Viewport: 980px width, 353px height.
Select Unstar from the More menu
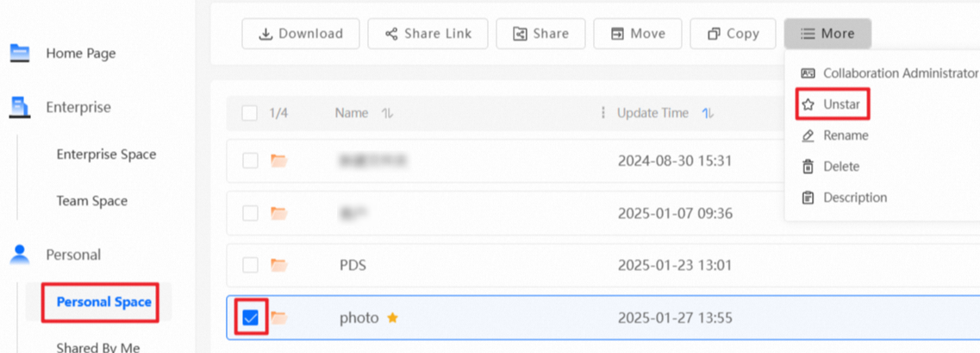[833, 104]
